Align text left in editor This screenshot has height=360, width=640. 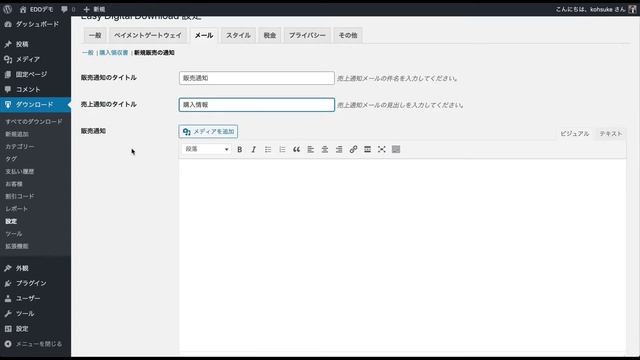[x=311, y=149]
